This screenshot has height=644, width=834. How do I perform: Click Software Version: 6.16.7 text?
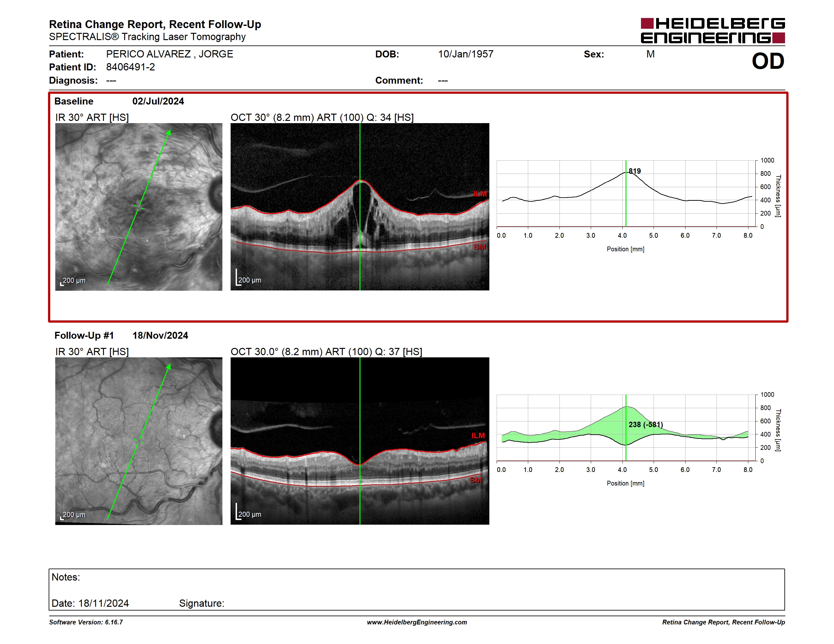86,622
